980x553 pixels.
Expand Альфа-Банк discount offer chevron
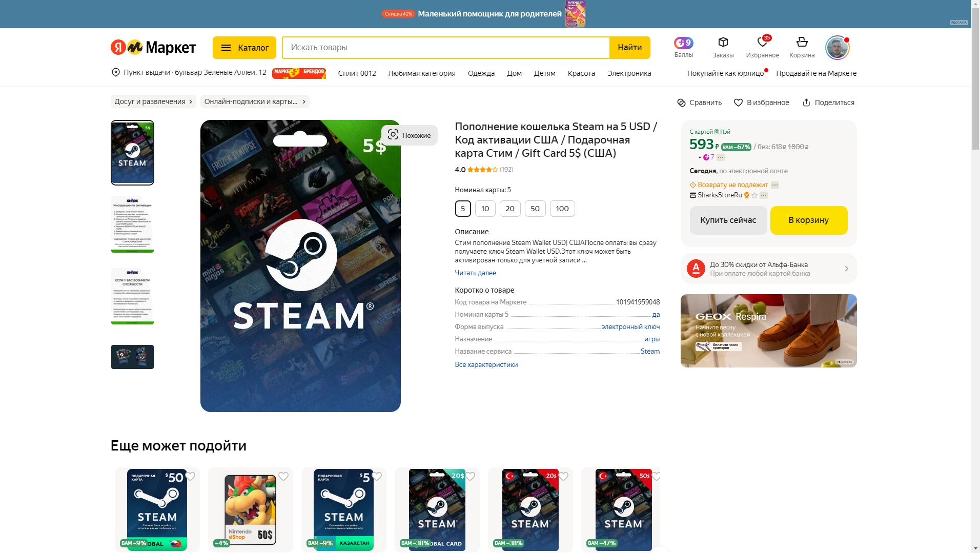tap(846, 269)
